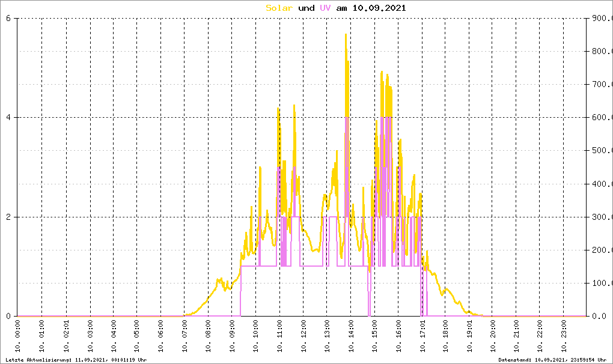Viewport: 613px width, 364px height.
Task: Click 'Letzte Aktualisierung' footer timestamp text
Action: click(x=76, y=360)
